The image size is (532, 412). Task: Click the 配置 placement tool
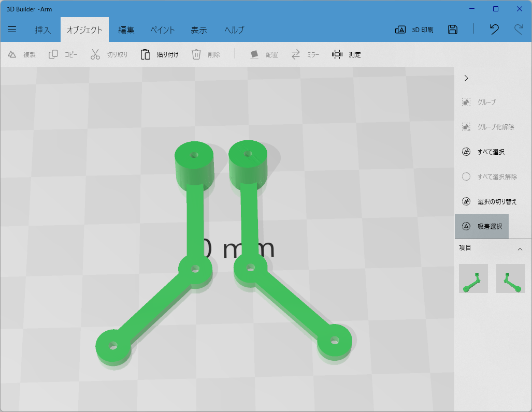[x=264, y=54]
